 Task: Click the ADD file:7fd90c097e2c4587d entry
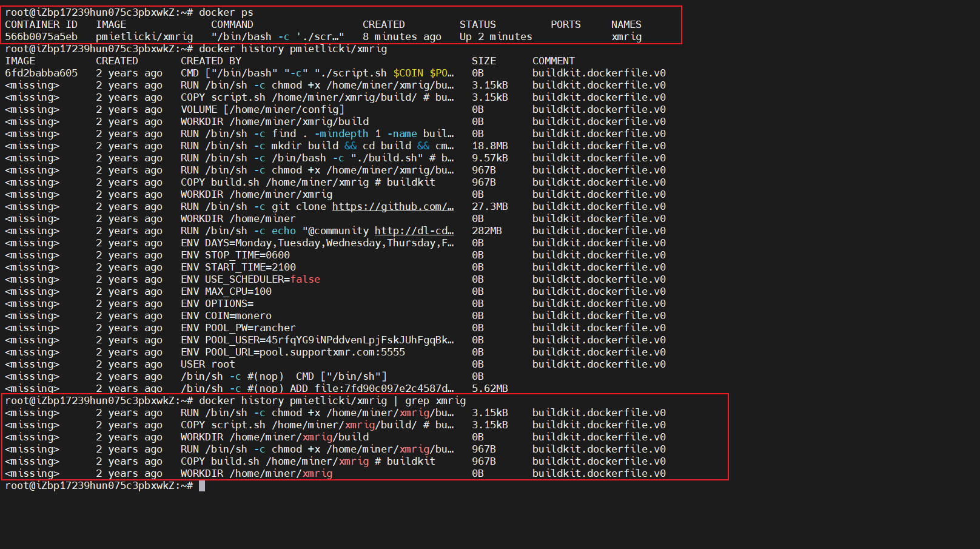point(317,388)
